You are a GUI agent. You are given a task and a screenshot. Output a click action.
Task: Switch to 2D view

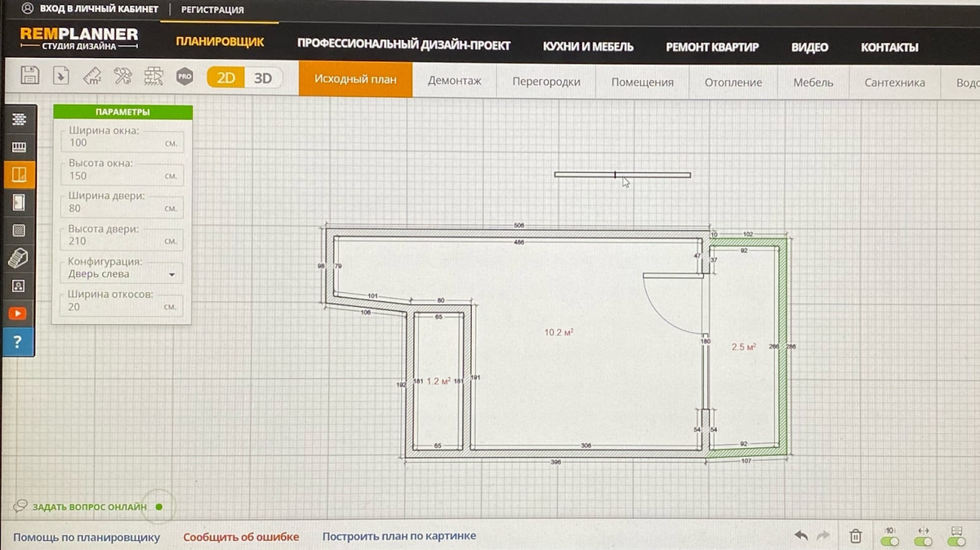click(x=225, y=78)
